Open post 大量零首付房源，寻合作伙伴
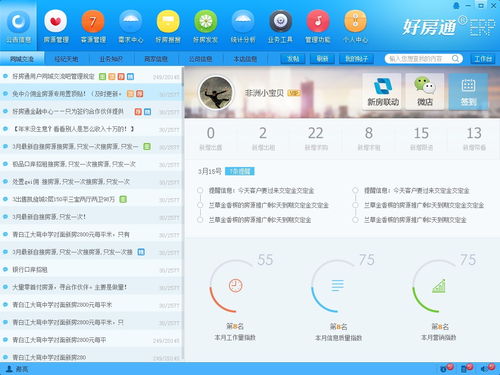Screen dimensions: 500x375 point(69,287)
